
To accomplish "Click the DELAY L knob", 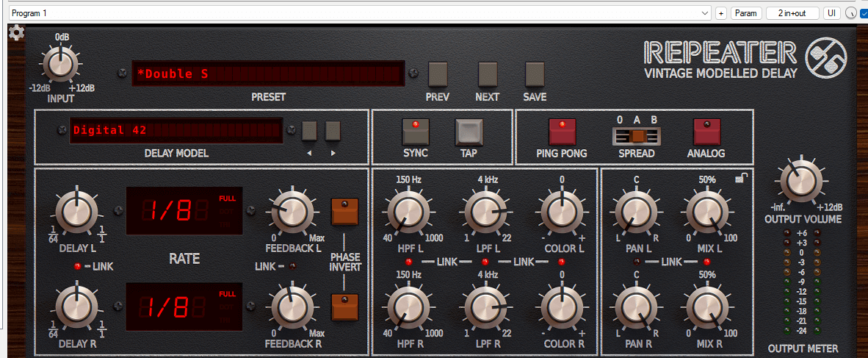I will [x=76, y=212].
